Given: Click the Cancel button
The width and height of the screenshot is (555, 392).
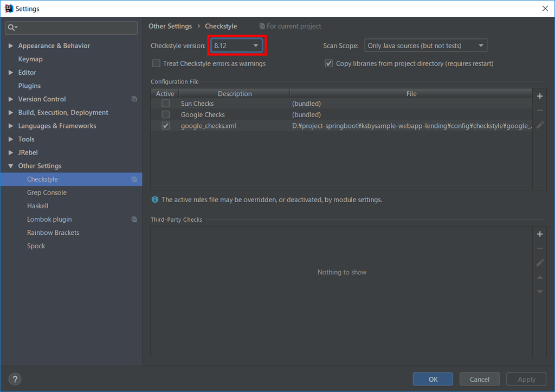Looking at the screenshot, I should [x=479, y=379].
